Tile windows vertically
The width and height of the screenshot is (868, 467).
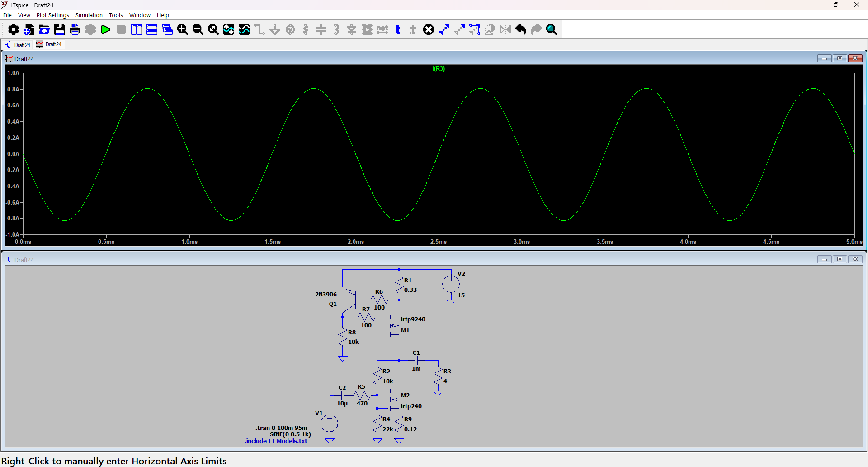pyautogui.click(x=137, y=29)
